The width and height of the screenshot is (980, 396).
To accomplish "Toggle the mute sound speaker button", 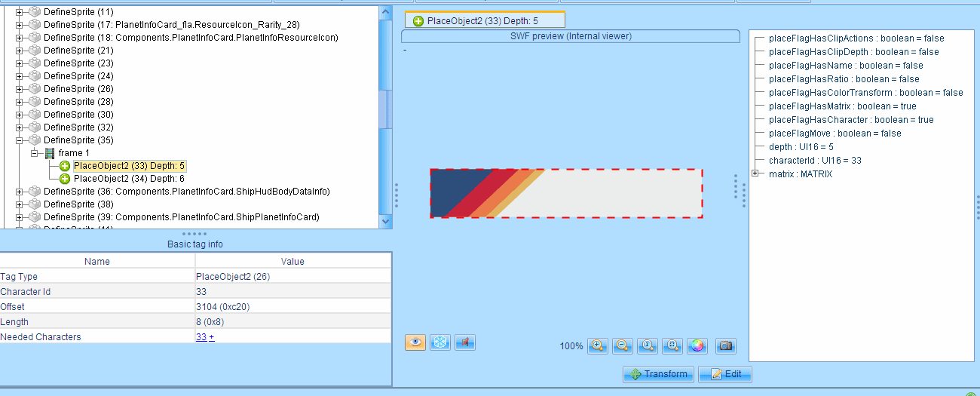I will point(464,342).
